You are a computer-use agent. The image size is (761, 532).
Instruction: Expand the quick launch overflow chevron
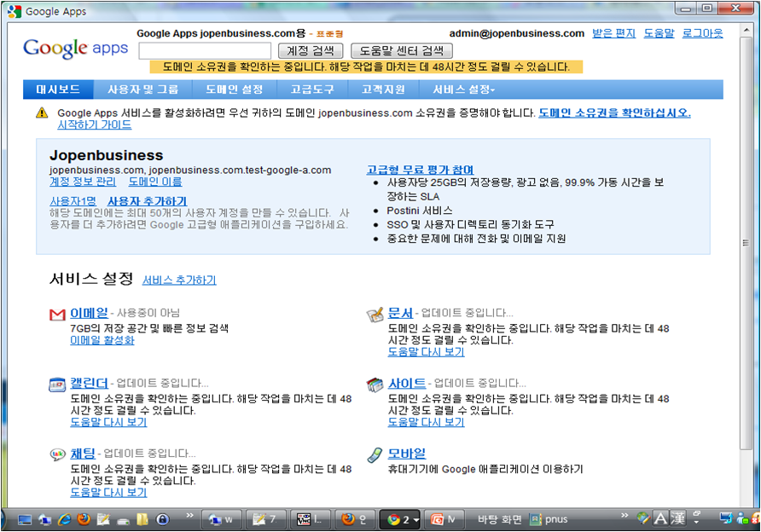[x=189, y=515]
